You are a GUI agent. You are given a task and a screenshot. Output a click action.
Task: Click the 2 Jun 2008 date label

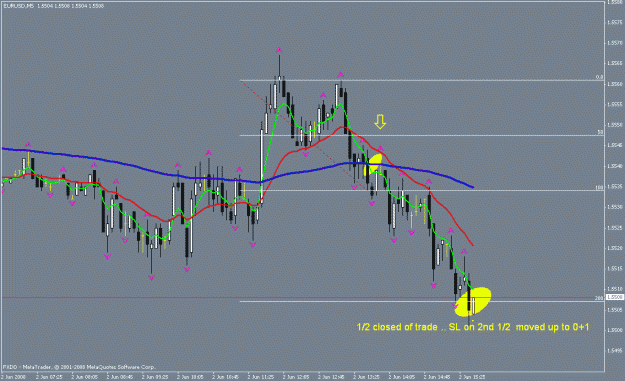pyautogui.click(x=14, y=377)
